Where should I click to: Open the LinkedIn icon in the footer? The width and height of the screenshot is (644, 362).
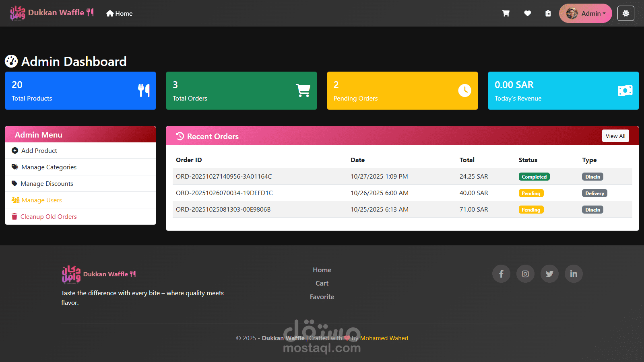coord(574,274)
